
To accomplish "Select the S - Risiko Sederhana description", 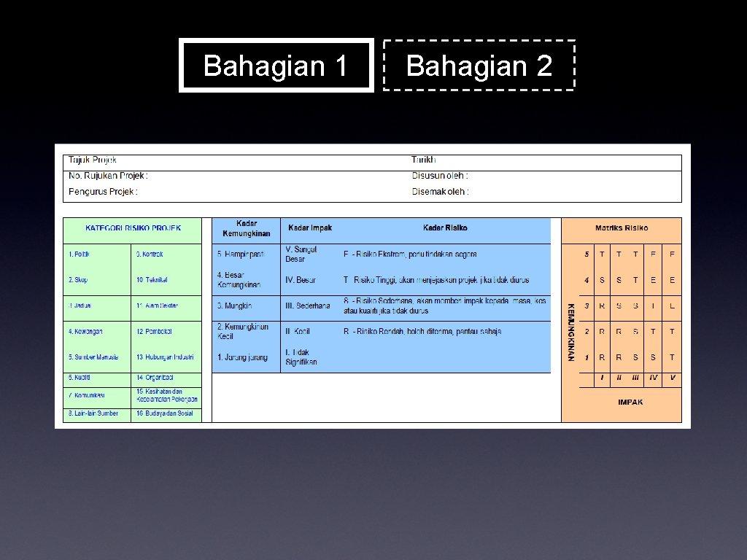I will tap(445, 306).
